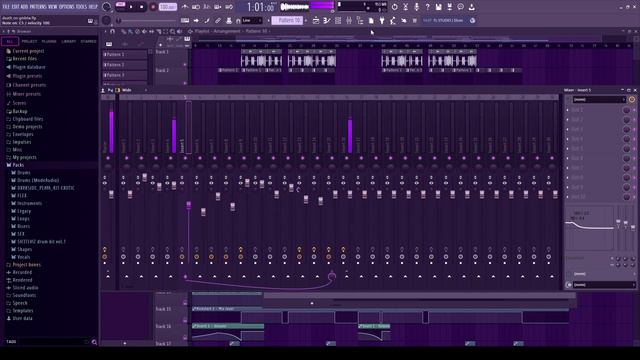The height and width of the screenshot is (360, 640).
Task: Click Slot 3 mix level knob
Action: (627, 129)
